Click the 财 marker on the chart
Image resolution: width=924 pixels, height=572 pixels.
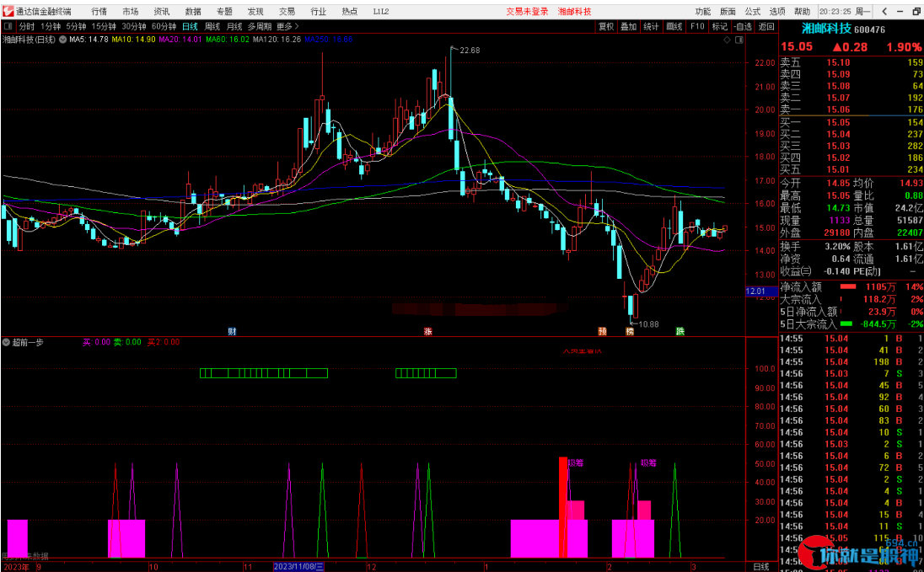(x=232, y=332)
